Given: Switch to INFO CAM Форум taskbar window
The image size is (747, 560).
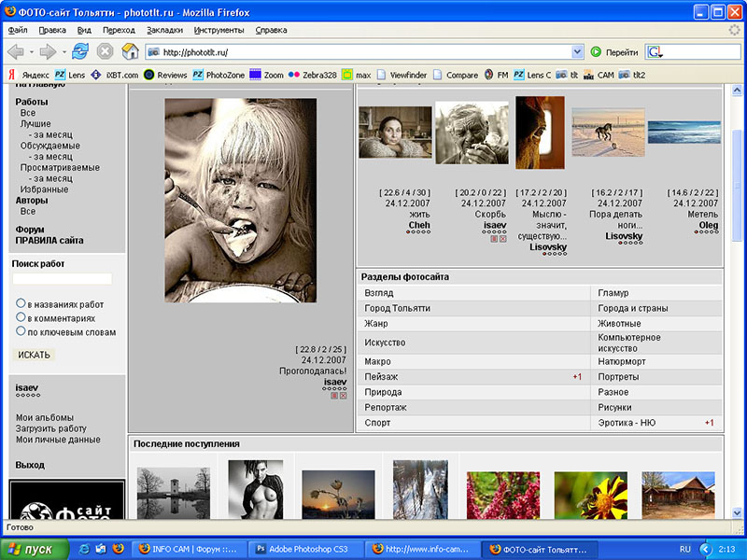Looking at the screenshot, I should [x=191, y=549].
